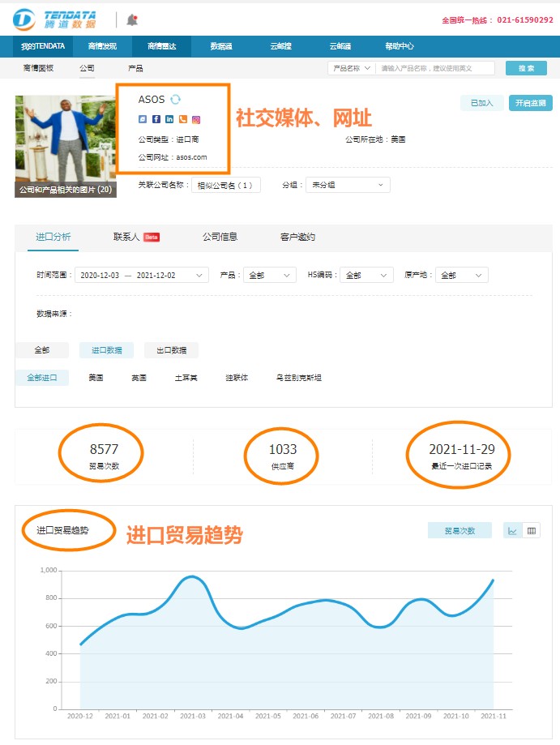Select 英国 import filter

[x=139, y=378]
